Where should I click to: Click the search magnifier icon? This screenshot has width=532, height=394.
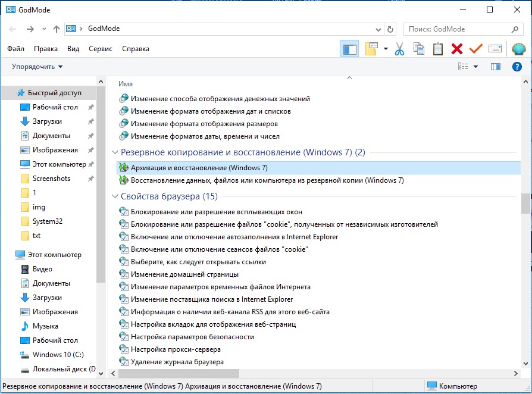click(515, 29)
